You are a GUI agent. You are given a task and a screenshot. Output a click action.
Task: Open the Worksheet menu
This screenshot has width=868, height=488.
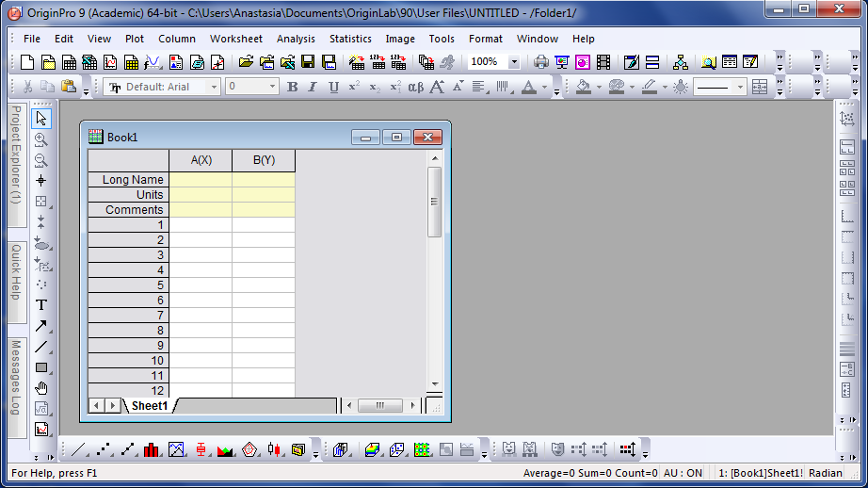coord(235,39)
